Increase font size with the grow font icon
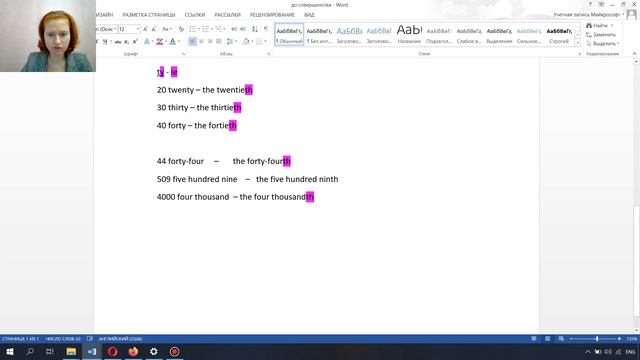This screenshot has width=640, height=360. pos(145,29)
